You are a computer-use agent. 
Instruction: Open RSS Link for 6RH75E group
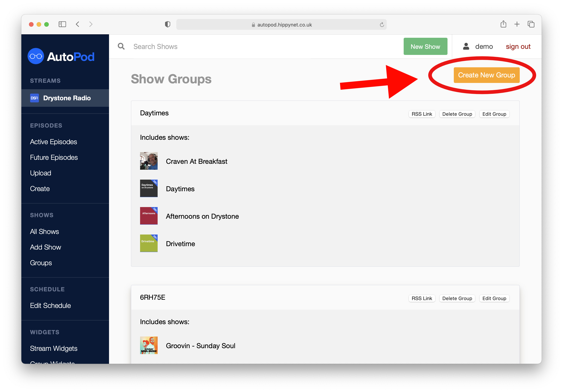[422, 299]
